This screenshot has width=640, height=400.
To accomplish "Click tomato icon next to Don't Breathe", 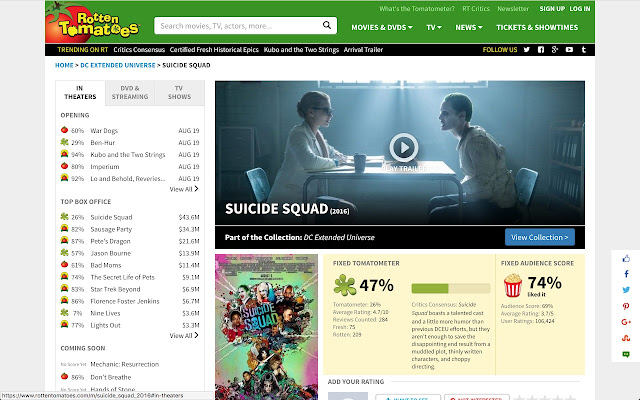I will coord(64,376).
